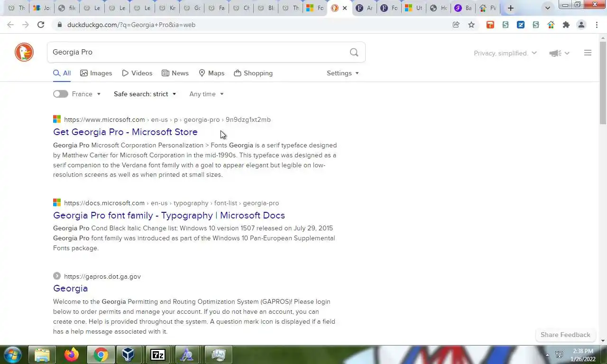Click the docs.microsoft.com result URL

tap(171, 203)
